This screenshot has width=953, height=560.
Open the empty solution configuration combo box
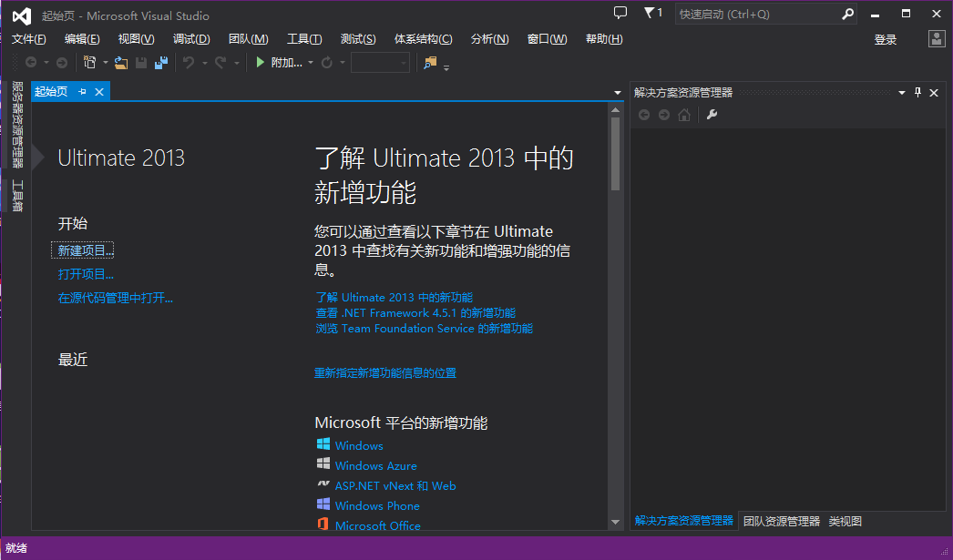pos(380,63)
